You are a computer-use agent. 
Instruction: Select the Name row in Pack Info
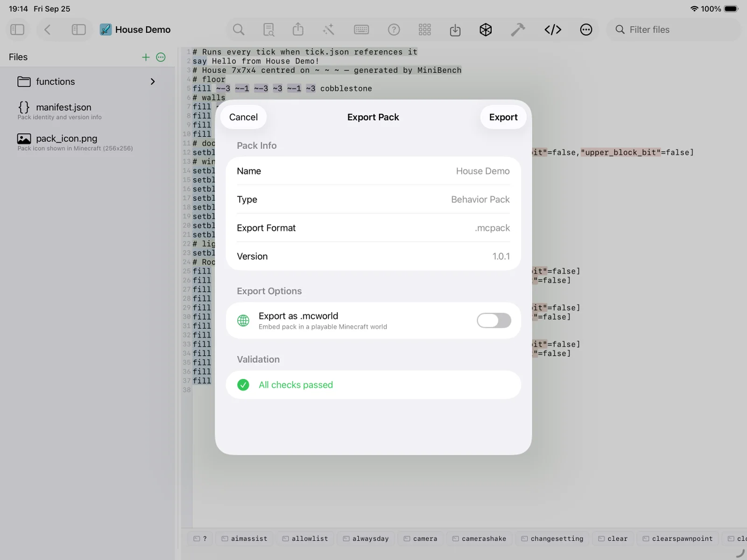(x=373, y=171)
